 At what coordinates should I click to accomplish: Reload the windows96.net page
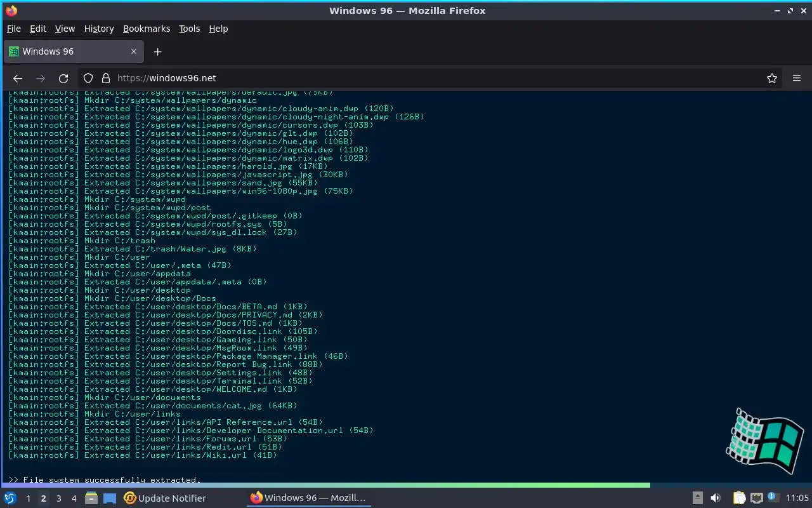(63, 78)
